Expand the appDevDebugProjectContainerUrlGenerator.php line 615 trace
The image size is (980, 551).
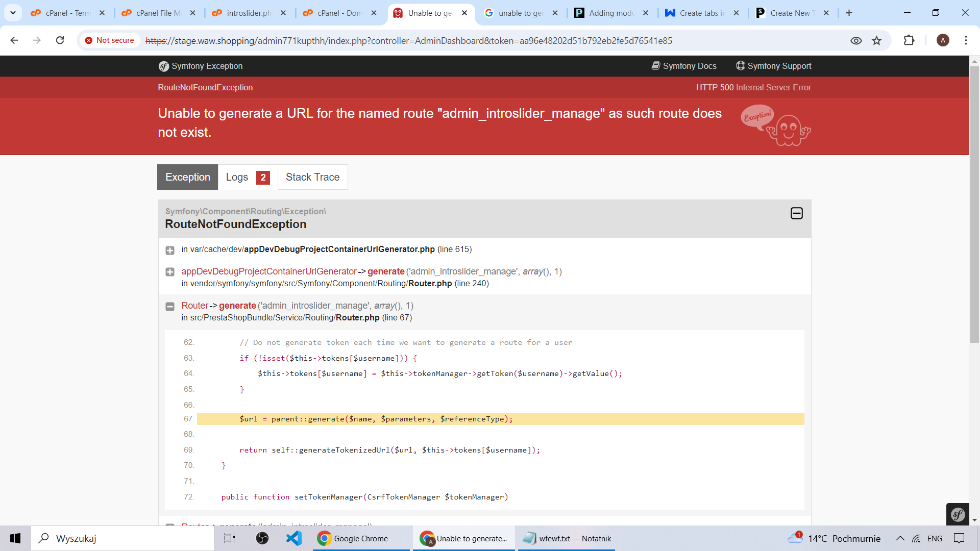point(170,250)
